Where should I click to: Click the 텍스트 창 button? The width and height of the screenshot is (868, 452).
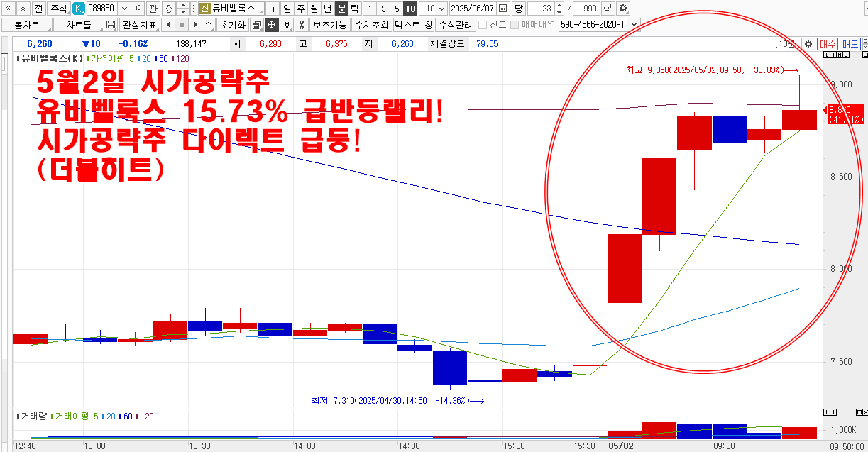[x=413, y=25]
